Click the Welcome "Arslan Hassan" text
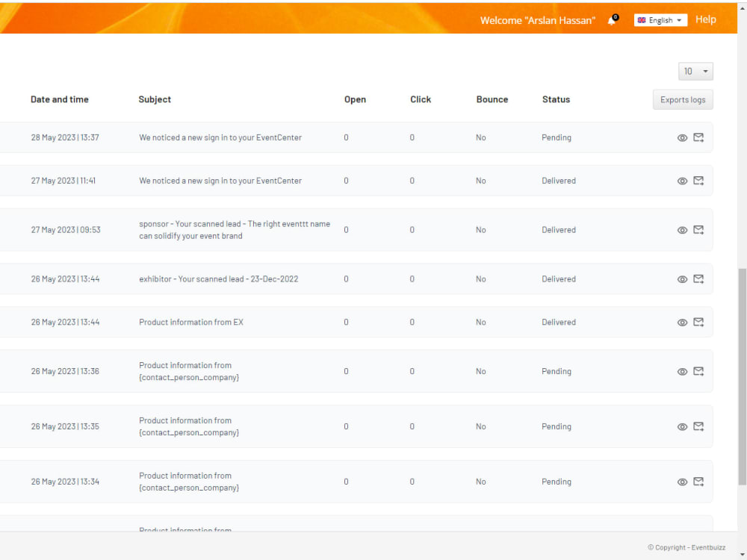Screen dimensions: 747x560 pyautogui.click(x=537, y=20)
